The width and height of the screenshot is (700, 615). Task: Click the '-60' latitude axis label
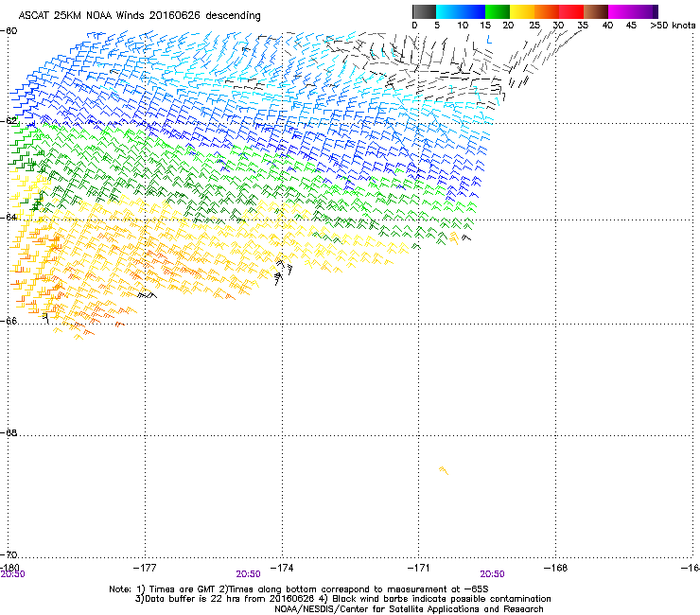point(9,31)
